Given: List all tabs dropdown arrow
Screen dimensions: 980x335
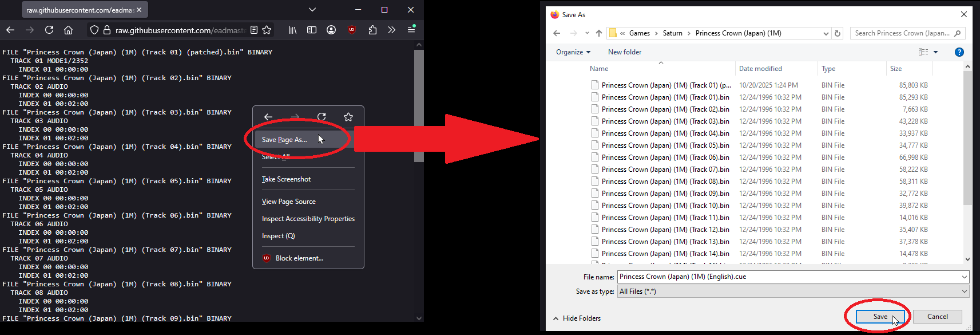Looking at the screenshot, I should click(312, 10).
